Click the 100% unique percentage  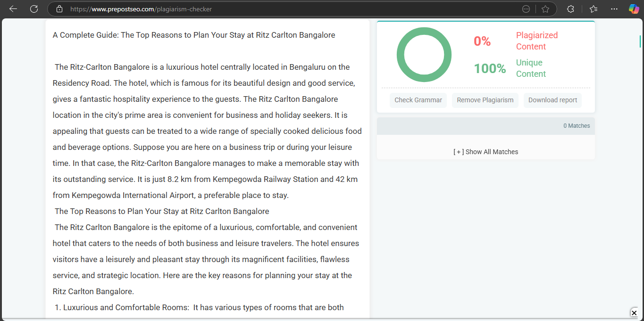490,69
